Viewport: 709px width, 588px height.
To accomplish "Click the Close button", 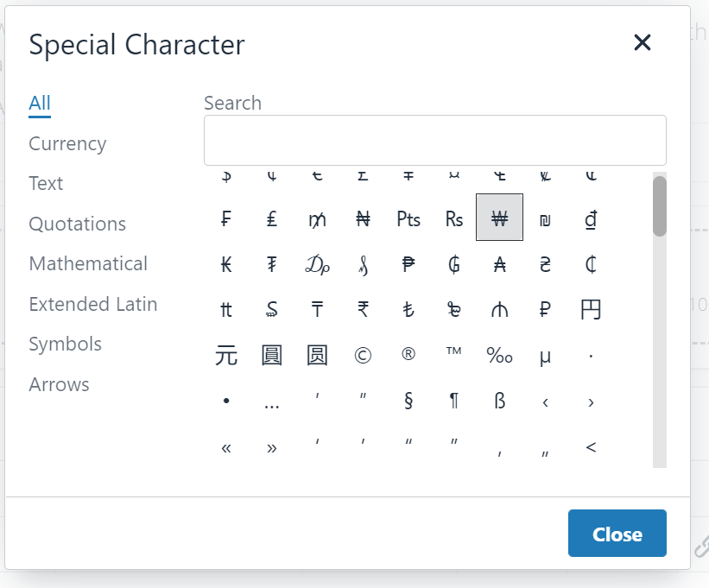I will point(617,534).
